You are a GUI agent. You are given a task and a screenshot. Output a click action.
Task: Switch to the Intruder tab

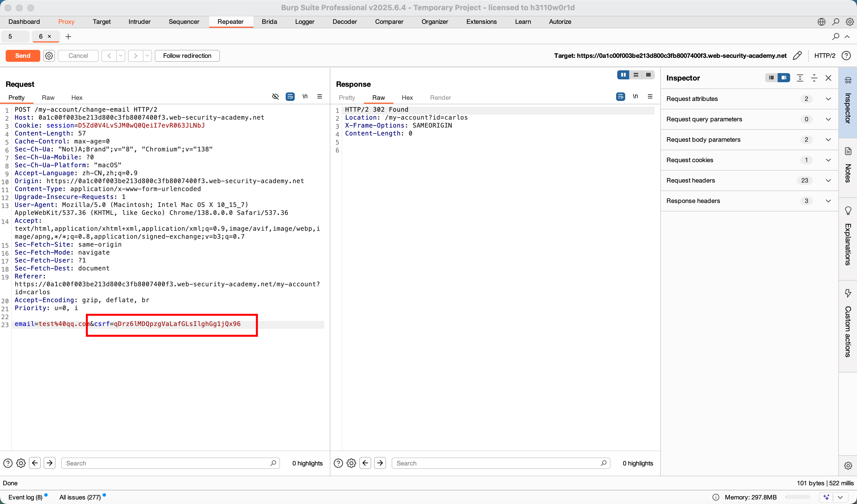(x=139, y=22)
